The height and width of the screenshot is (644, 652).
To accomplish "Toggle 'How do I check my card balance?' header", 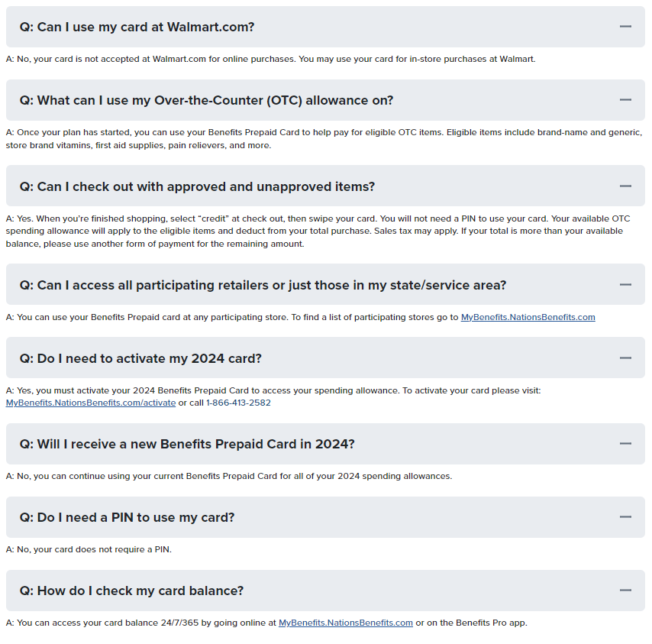I will (x=325, y=590).
